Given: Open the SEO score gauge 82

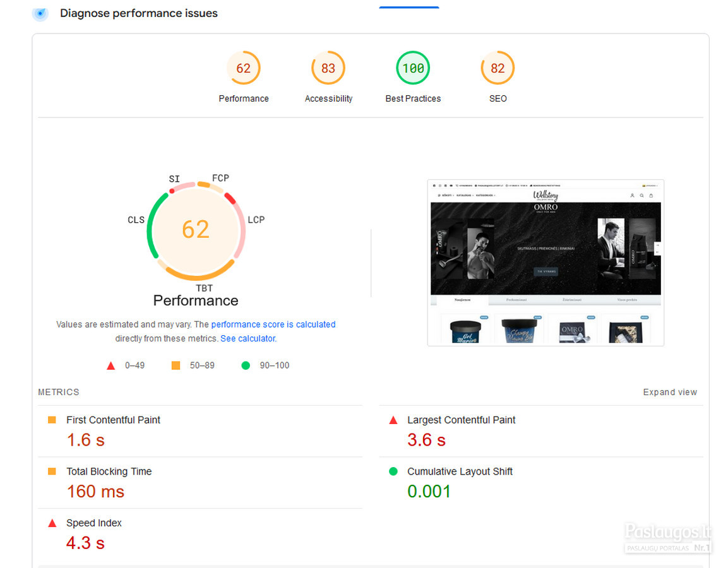Looking at the screenshot, I should 498,68.
